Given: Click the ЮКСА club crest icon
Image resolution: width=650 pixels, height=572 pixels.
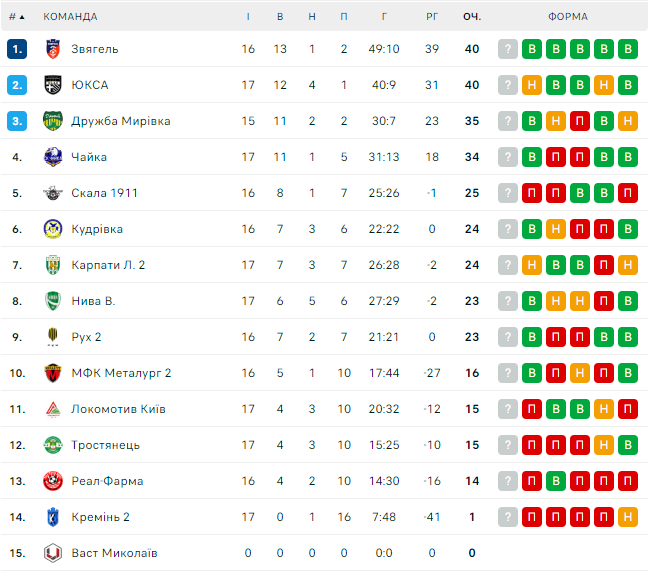Looking at the screenshot, I should [x=53, y=85].
